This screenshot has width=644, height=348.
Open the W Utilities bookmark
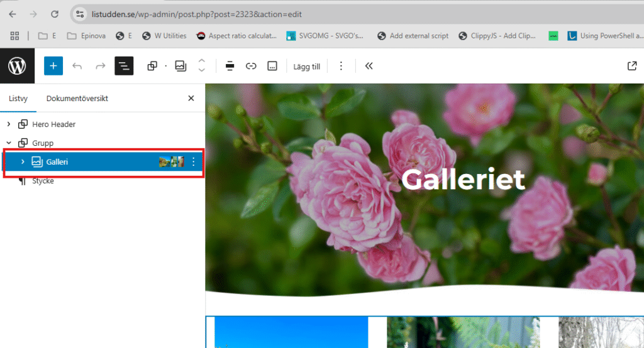[164, 36]
